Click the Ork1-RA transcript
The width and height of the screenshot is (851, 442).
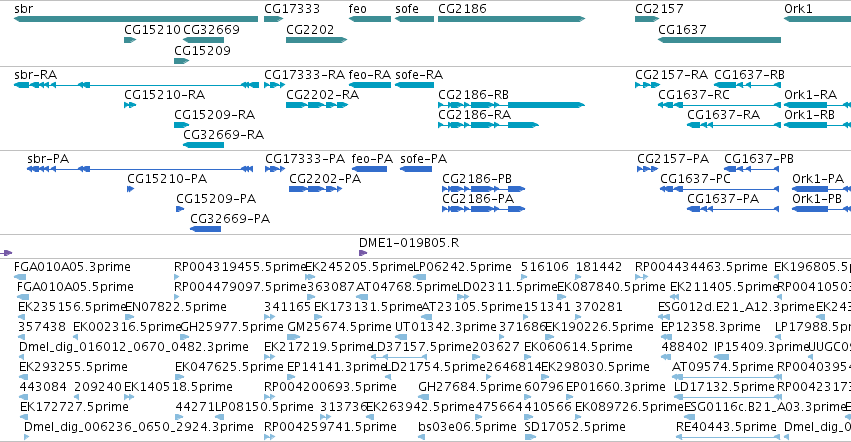click(x=817, y=105)
